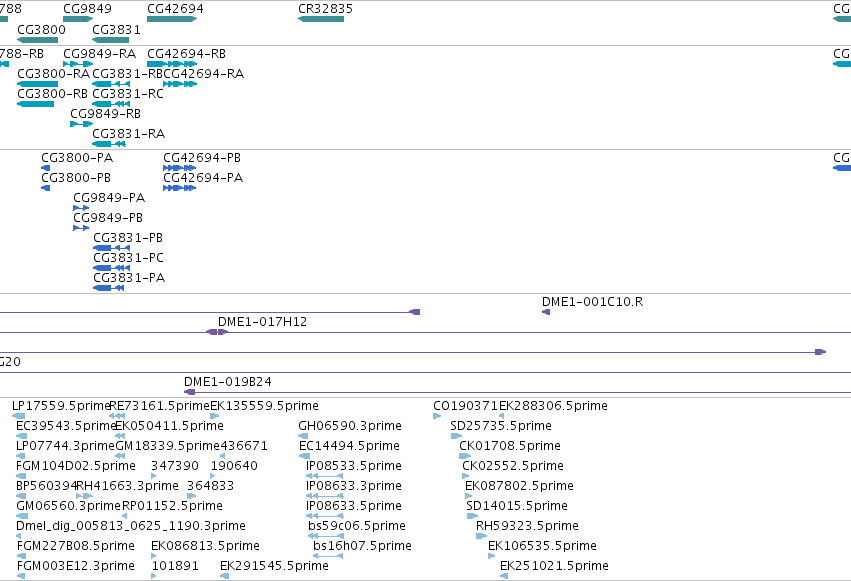The image size is (851, 581).
Task: Click the DME1-019B24 clone label
Action: click(227, 382)
